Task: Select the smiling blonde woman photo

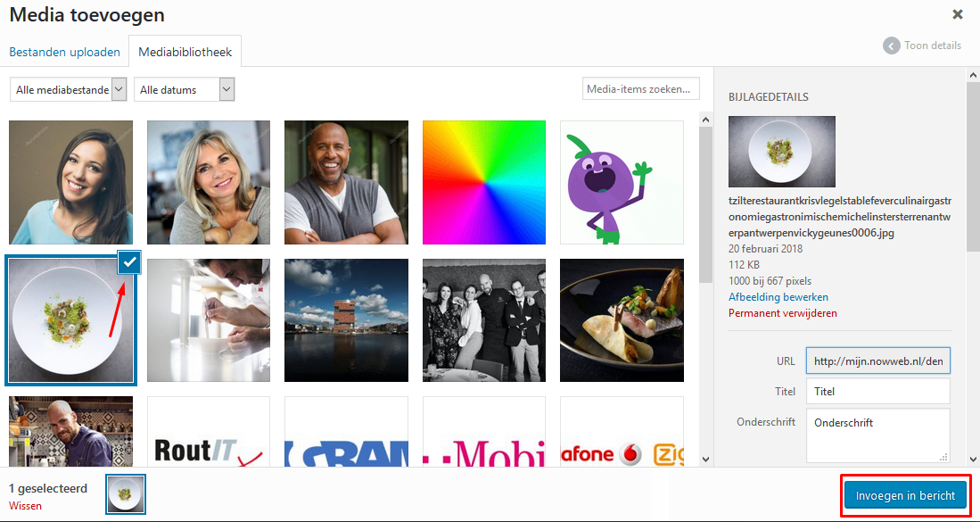Action: coord(209,182)
